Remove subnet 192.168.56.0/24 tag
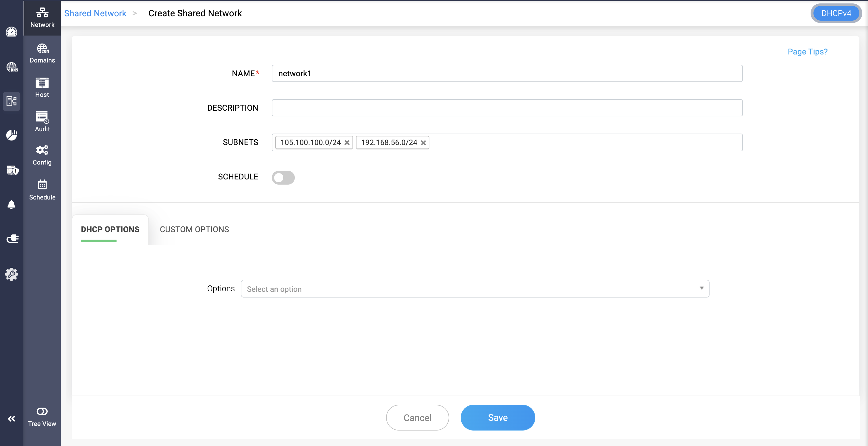Image resolution: width=868 pixels, height=446 pixels. [x=423, y=143]
